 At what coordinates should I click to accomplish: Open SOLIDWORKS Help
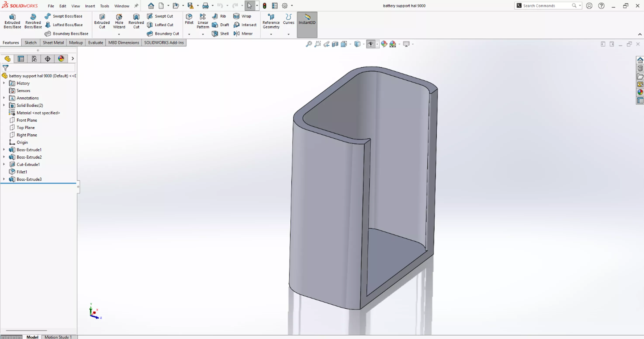tap(601, 5)
